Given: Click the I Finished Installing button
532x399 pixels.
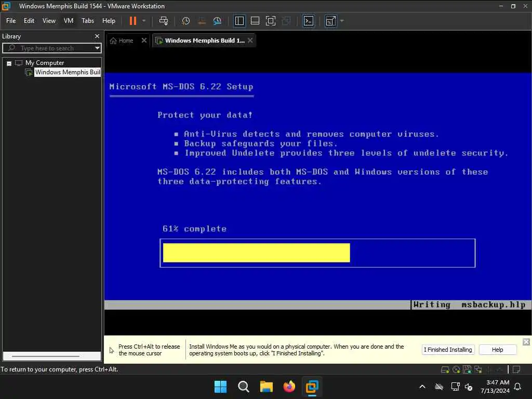Looking at the screenshot, I should pyautogui.click(x=448, y=350).
